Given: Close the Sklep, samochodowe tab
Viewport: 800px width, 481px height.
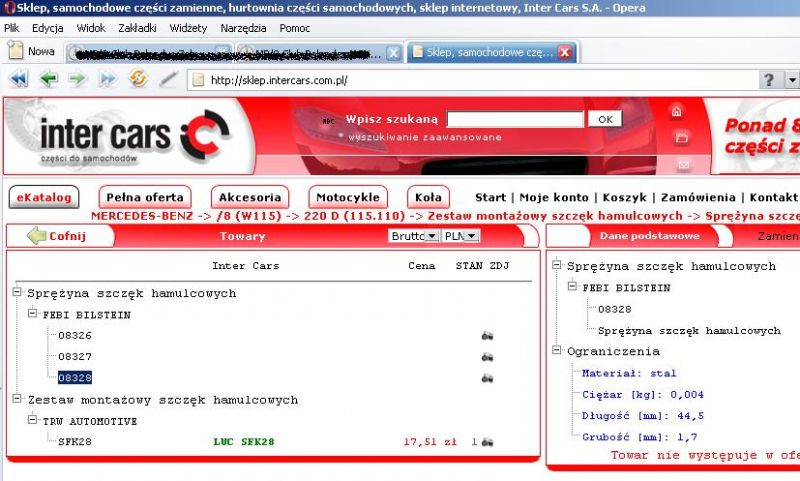Looking at the screenshot, I should coord(565,52).
